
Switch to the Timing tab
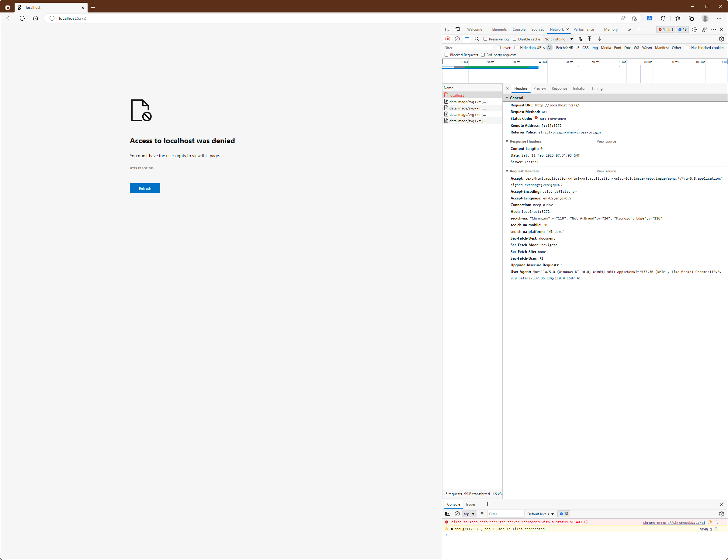pos(597,88)
